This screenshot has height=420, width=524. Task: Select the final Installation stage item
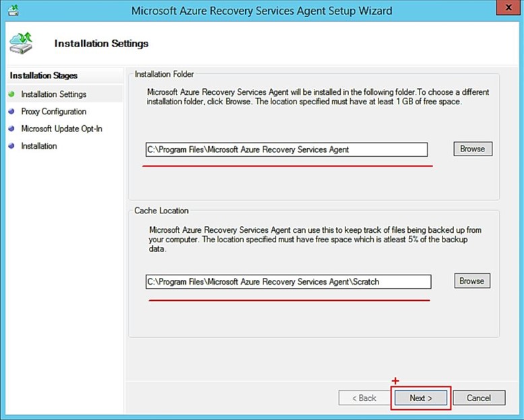[x=39, y=146]
